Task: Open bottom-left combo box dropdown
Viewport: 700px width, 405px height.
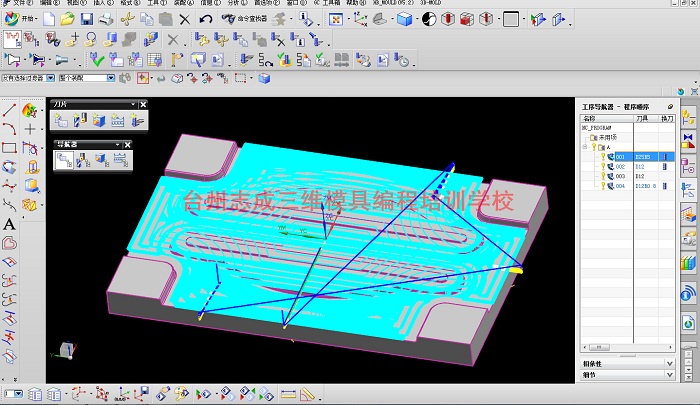Action: [x=18, y=393]
